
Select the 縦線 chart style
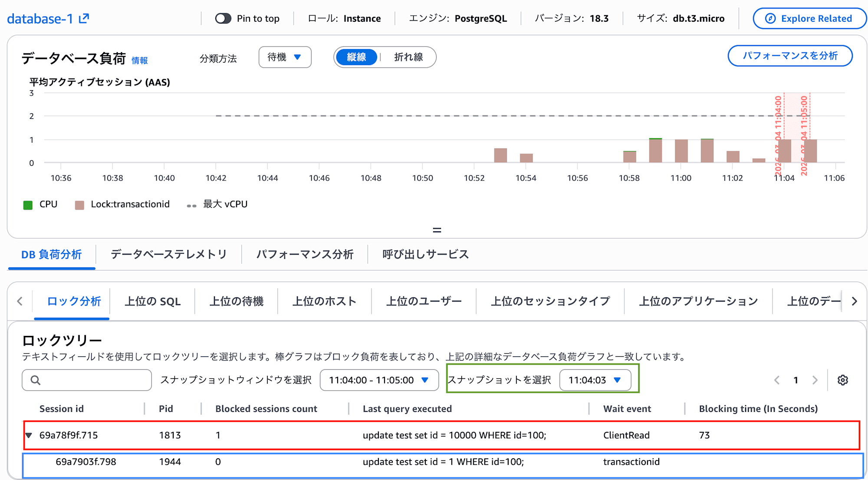point(356,57)
